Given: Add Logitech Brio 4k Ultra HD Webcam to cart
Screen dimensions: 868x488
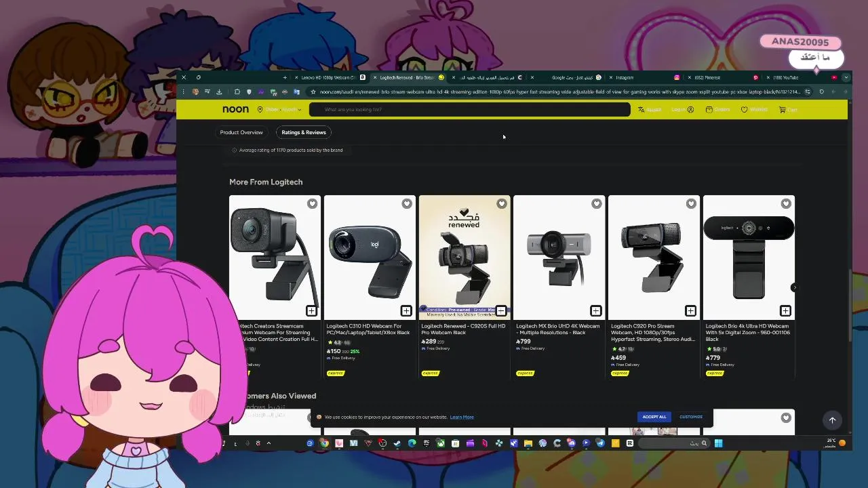Looking at the screenshot, I should 785,310.
